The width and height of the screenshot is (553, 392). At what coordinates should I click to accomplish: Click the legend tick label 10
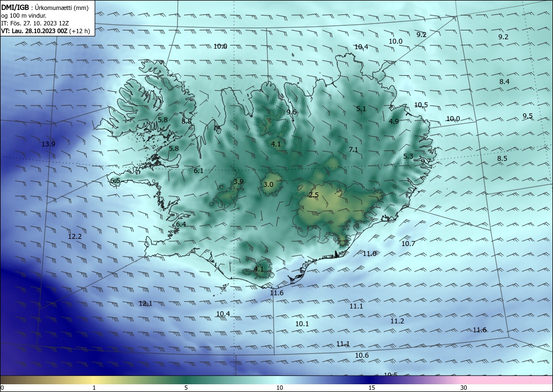click(x=280, y=388)
